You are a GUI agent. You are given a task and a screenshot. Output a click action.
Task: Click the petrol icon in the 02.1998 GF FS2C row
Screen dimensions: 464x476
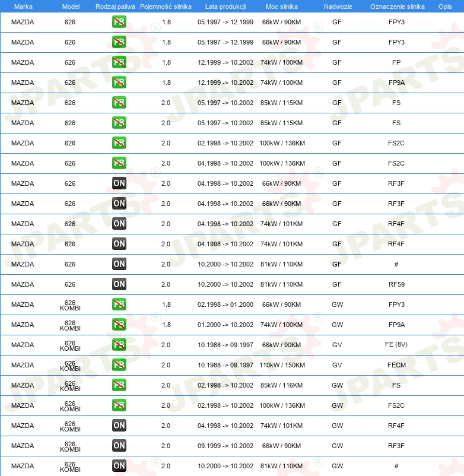[119, 143]
